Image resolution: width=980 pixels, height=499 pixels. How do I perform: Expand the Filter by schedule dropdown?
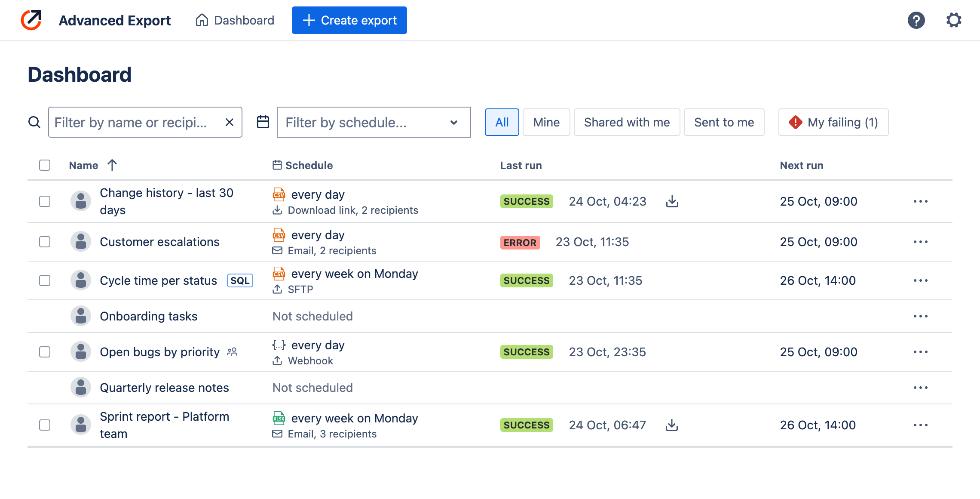point(374,122)
